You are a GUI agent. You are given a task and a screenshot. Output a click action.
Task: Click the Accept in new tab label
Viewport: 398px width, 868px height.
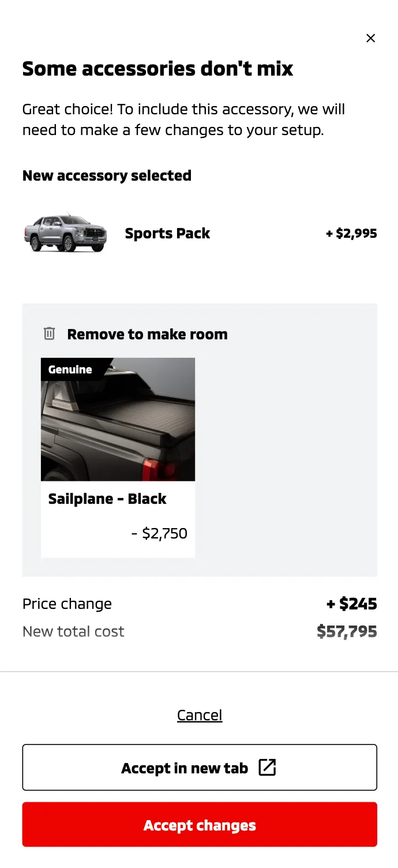184,768
